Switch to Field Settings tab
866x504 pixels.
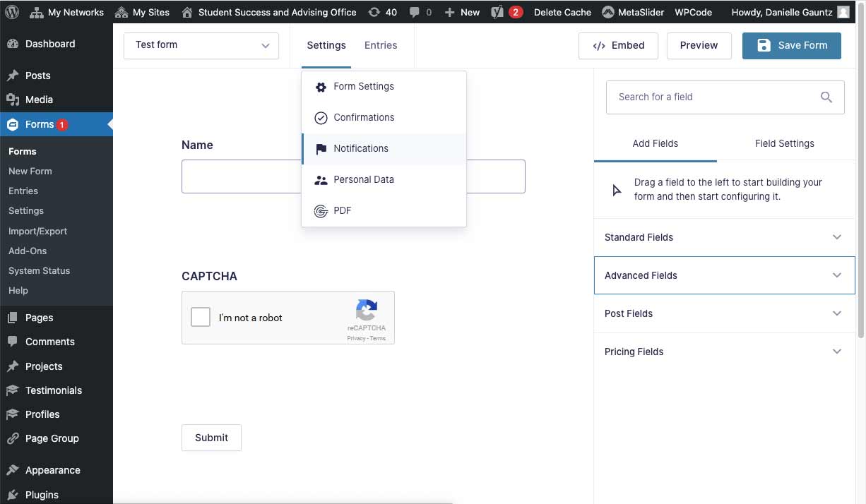[x=785, y=143]
